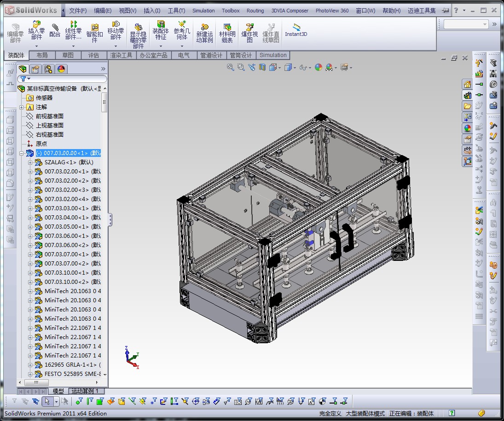Screen dimensions: 504x421
Task: Switch to the 草图 (Sketch) tab
Action: tap(68, 55)
